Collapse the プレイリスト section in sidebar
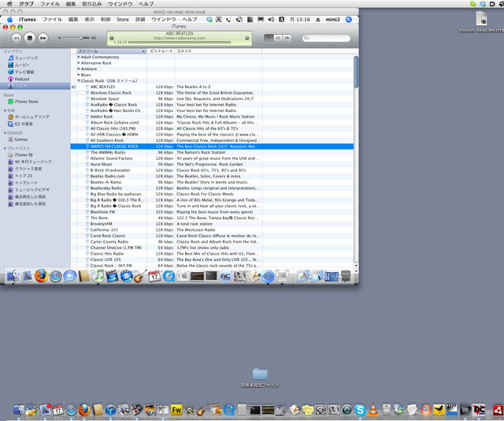504x421 pixels. click(x=5, y=148)
